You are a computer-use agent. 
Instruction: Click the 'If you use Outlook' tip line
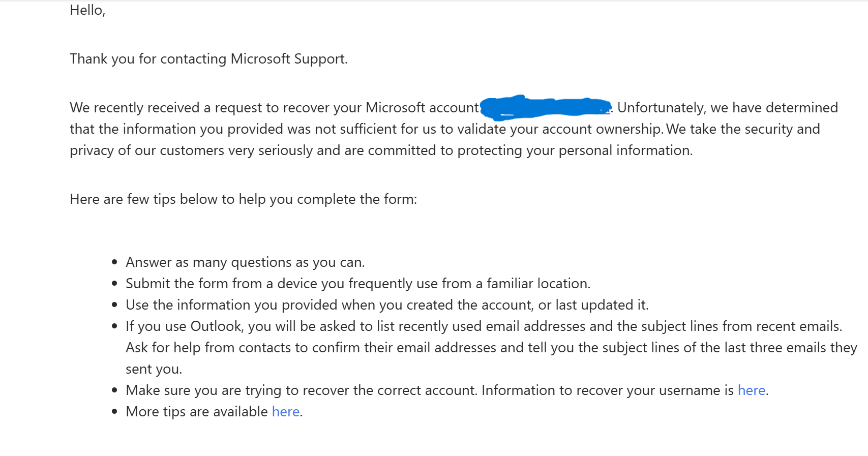pyautogui.click(x=484, y=326)
